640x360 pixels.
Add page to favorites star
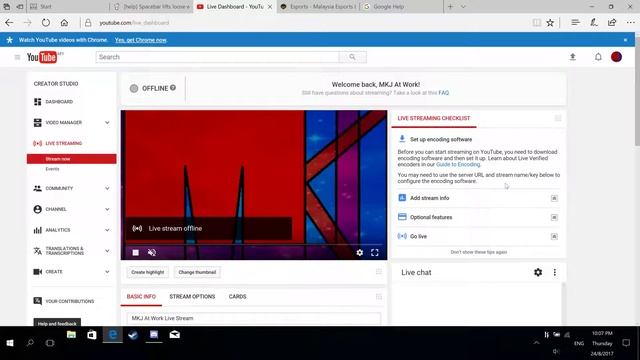point(550,23)
